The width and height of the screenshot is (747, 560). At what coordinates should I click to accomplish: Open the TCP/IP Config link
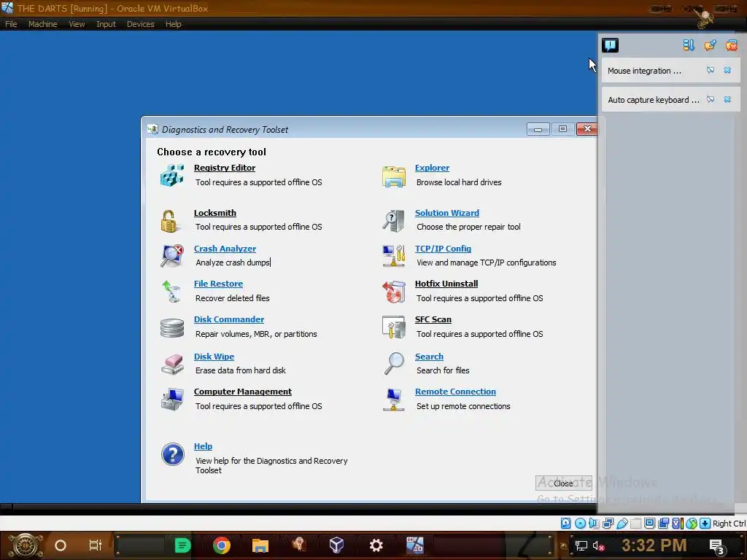(443, 249)
